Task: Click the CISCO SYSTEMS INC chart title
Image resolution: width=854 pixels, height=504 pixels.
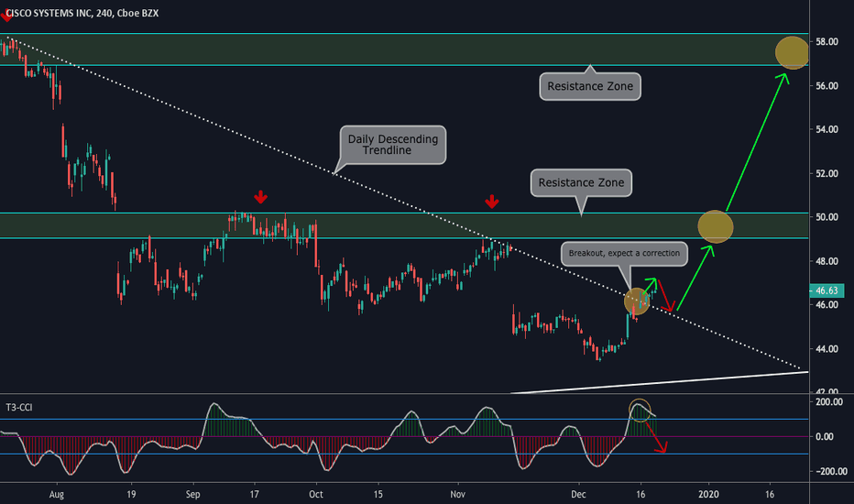Action: point(82,13)
